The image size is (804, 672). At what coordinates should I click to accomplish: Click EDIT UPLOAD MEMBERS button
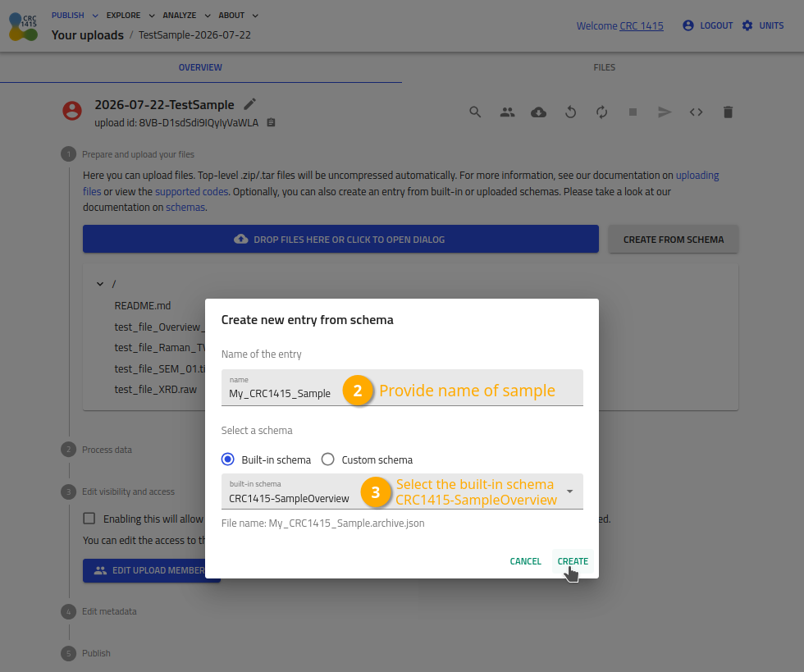click(151, 570)
